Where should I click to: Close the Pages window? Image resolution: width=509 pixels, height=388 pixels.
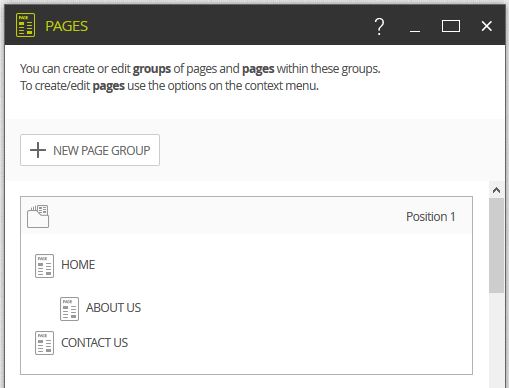[x=487, y=26]
